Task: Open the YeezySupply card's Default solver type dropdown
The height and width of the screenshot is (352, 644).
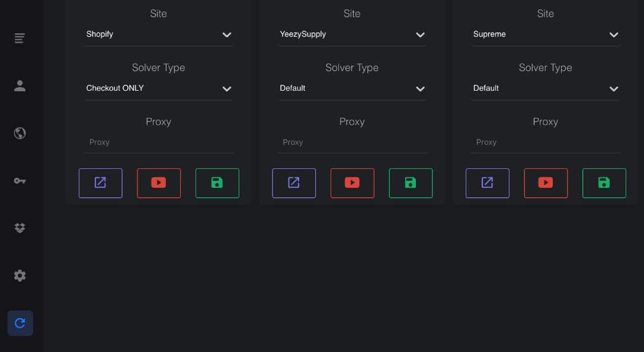Action: [353, 88]
